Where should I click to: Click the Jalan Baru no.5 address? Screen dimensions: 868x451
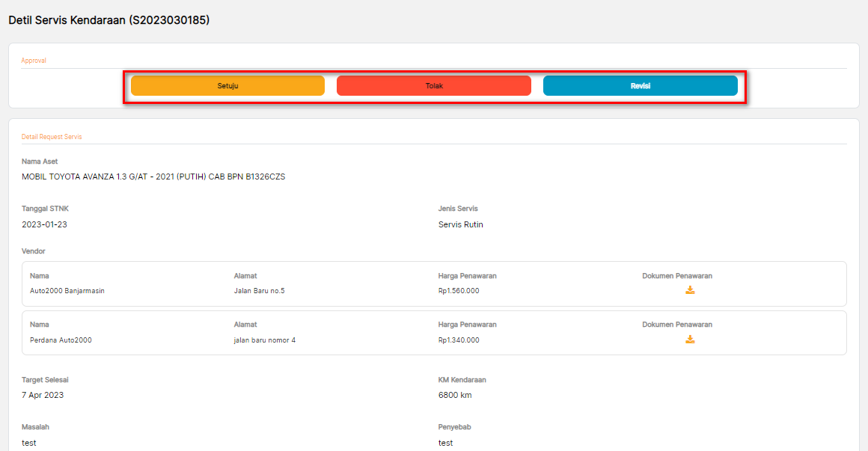(x=259, y=291)
